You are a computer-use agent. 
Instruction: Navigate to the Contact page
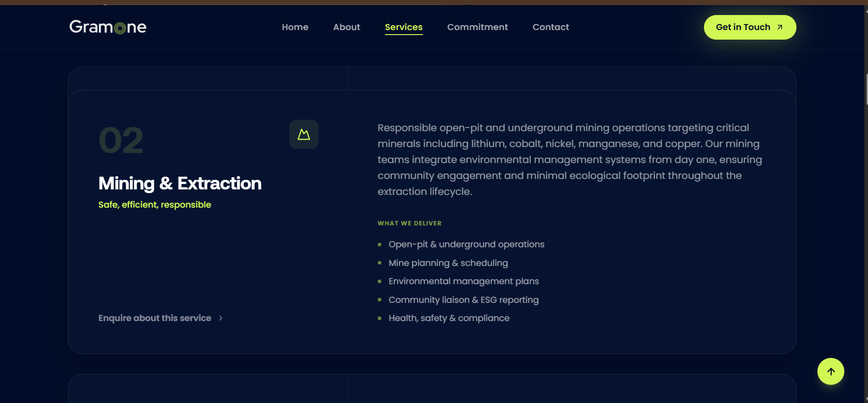click(551, 27)
